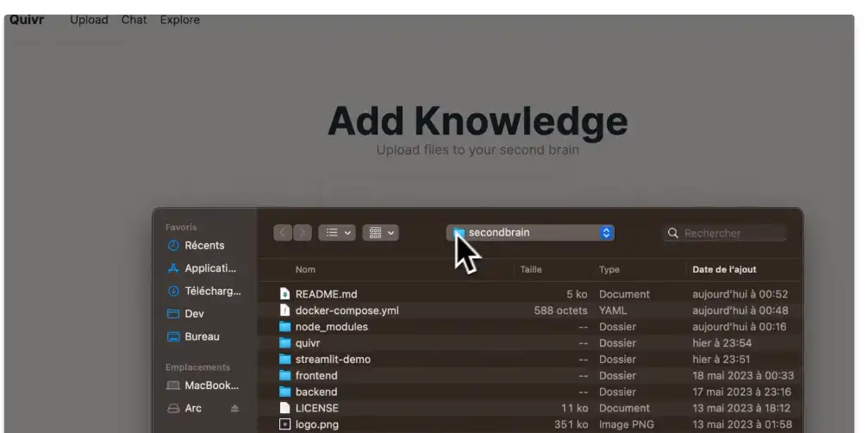Click the backend folder icon
Viewport: 868px width, 433px height.
[284, 392]
